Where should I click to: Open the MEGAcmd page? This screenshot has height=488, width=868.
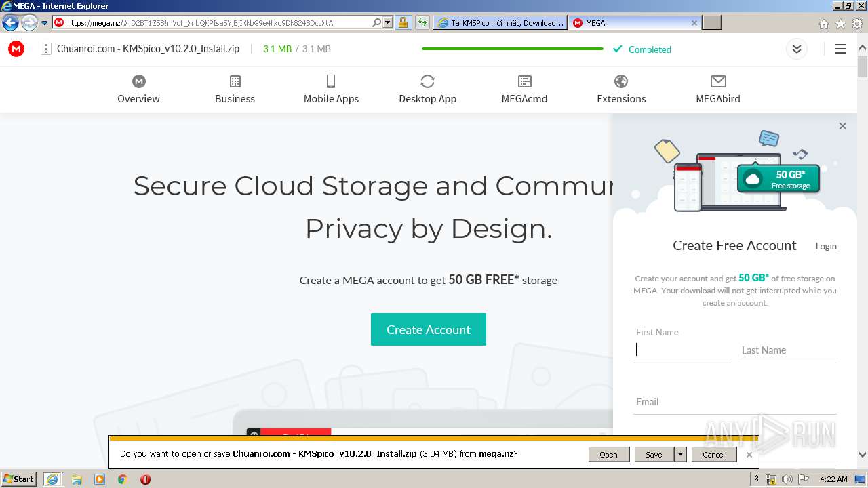click(524, 89)
